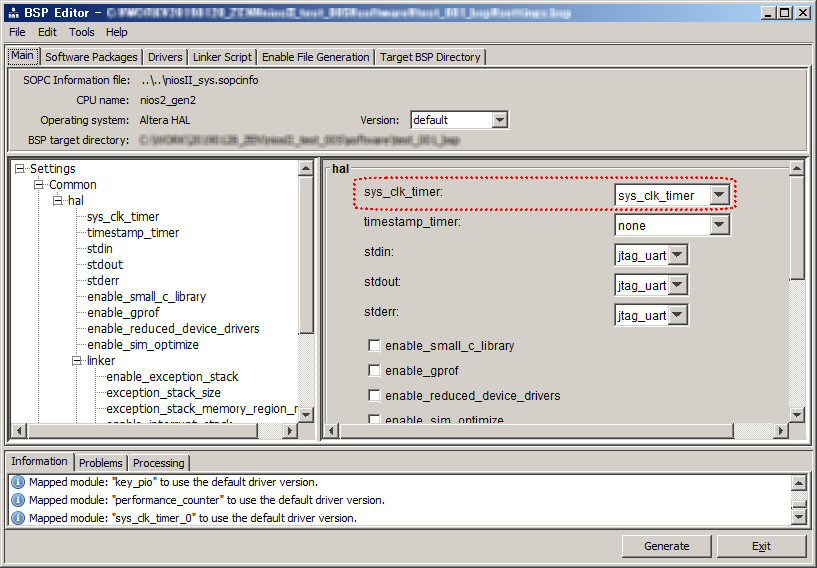Viewport: 817px width, 568px height.
Task: Enable the enable_gprof checkbox
Action: point(374,370)
